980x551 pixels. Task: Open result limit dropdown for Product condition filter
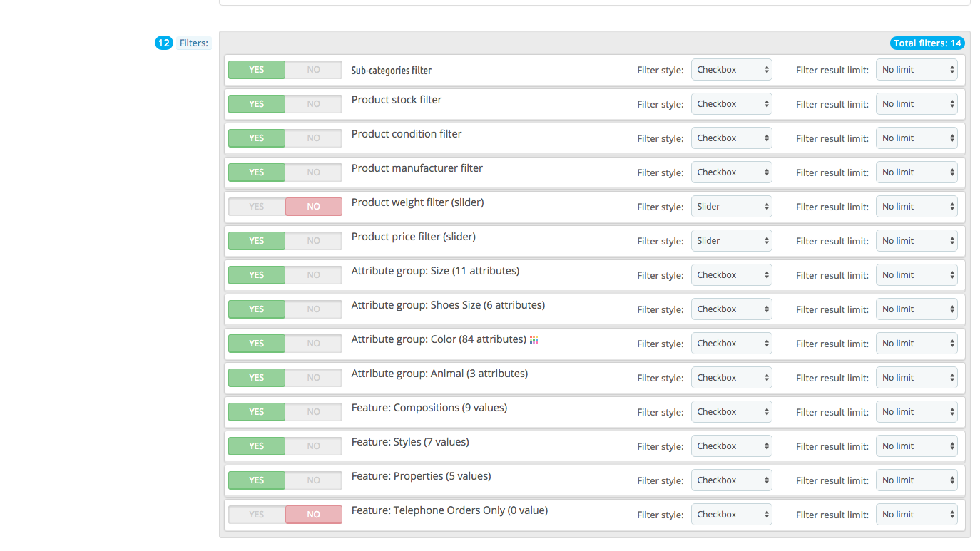917,138
